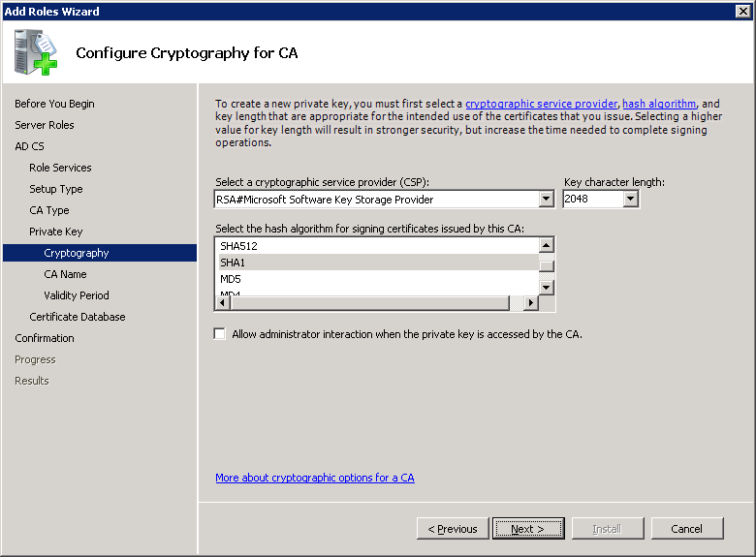Image resolution: width=756 pixels, height=557 pixels.
Task: Open the Setup Type step
Action: point(56,189)
